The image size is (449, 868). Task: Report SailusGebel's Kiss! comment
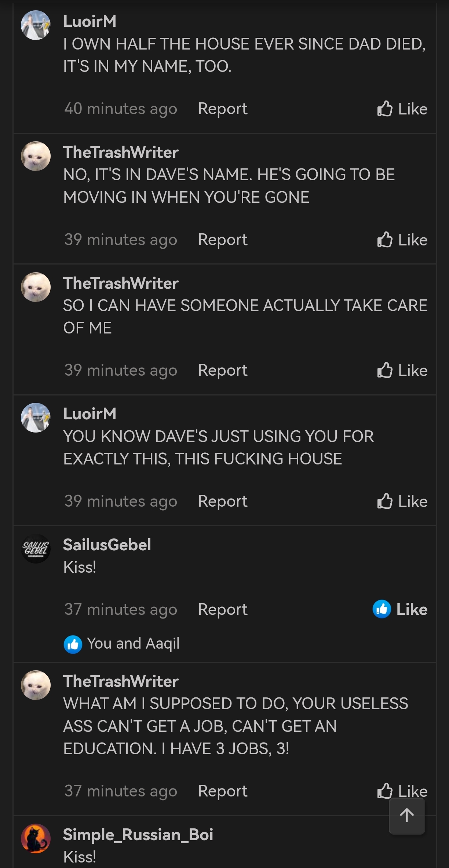[223, 609]
